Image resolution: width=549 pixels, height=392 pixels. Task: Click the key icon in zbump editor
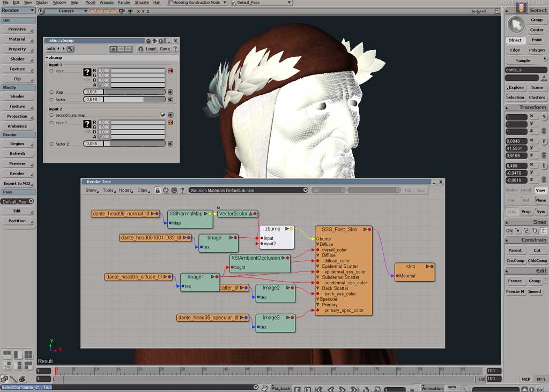[70, 49]
